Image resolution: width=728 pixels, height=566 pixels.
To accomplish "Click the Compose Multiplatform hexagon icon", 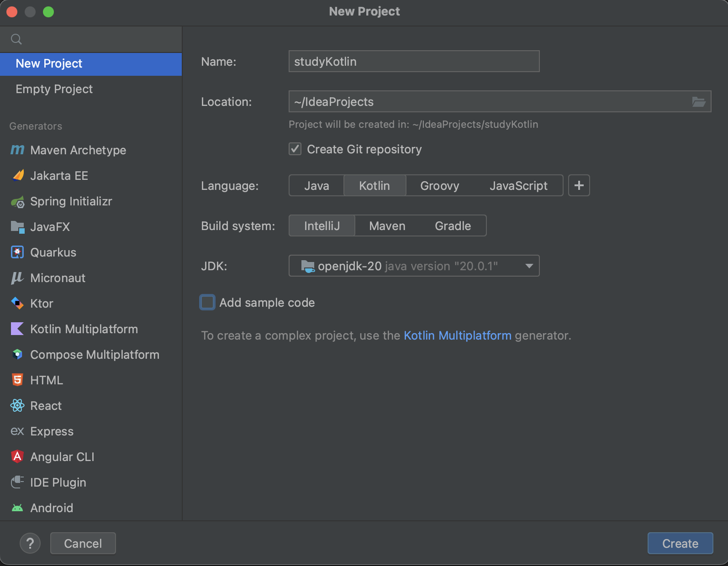I will [17, 354].
